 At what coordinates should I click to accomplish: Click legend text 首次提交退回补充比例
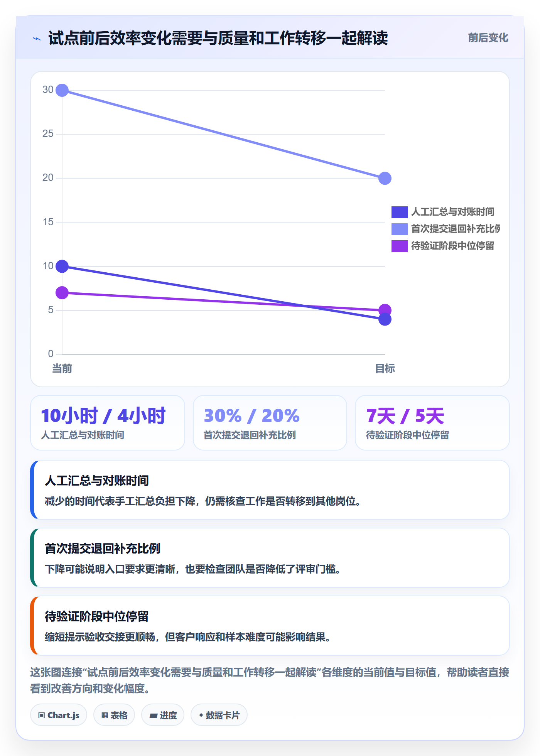tap(456, 229)
